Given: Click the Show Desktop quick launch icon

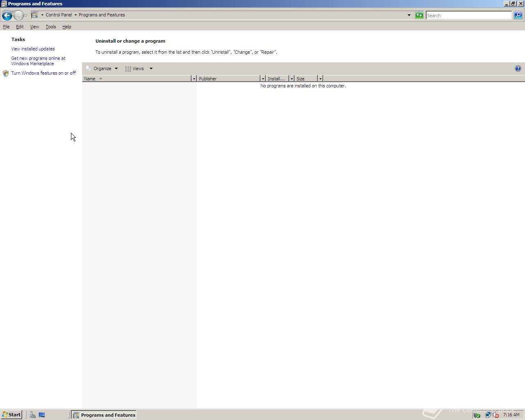Looking at the screenshot, I should point(41,415).
